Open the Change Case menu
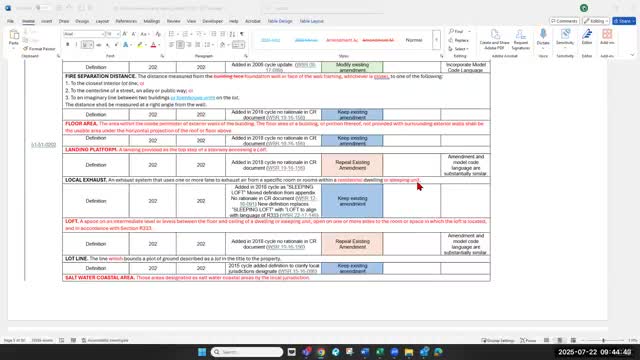 (145, 34)
